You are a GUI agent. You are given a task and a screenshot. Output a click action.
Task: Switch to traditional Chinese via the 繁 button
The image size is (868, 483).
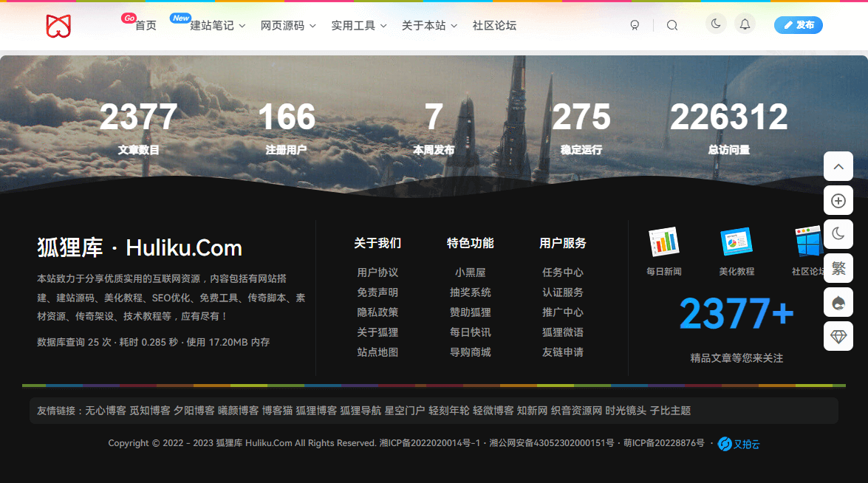(x=838, y=268)
